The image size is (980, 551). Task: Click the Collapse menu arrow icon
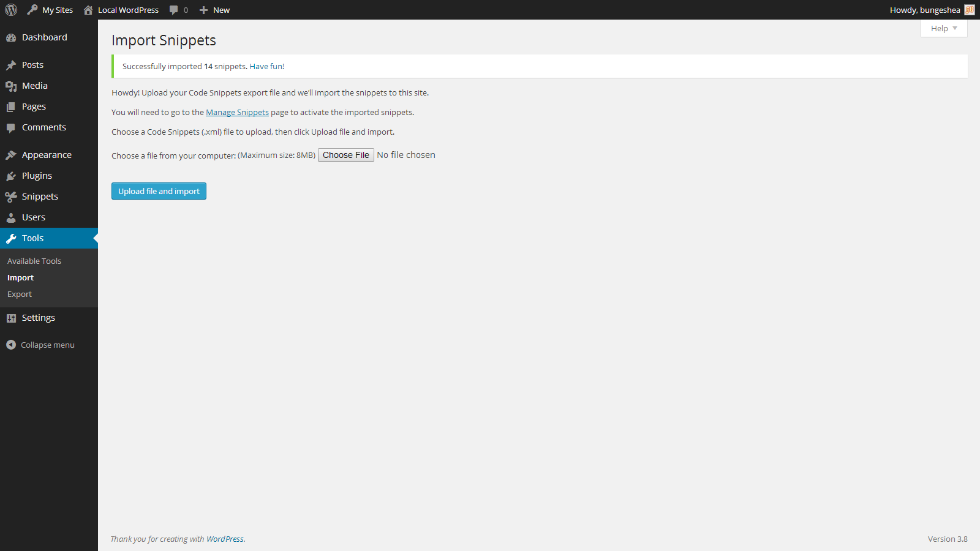point(11,345)
